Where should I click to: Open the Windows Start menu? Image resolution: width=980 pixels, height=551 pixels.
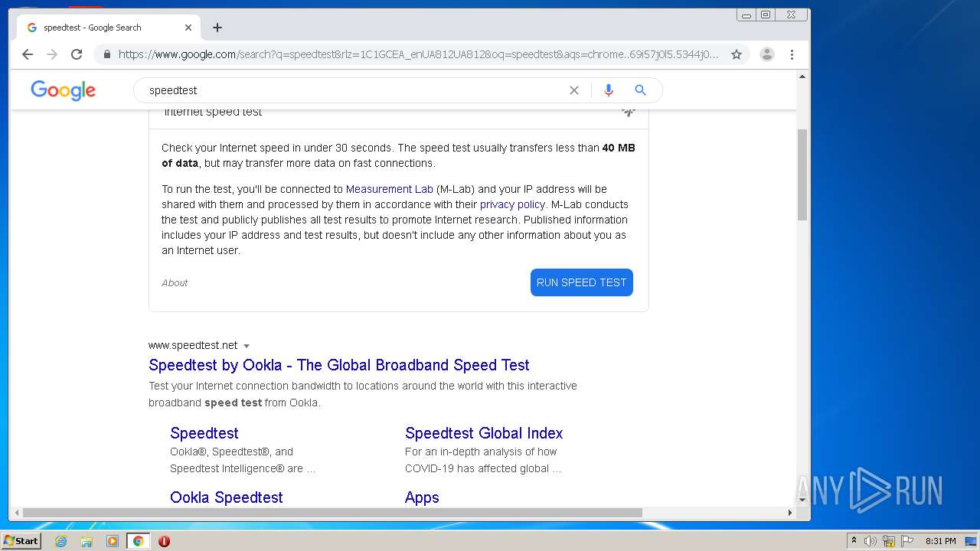click(x=21, y=541)
